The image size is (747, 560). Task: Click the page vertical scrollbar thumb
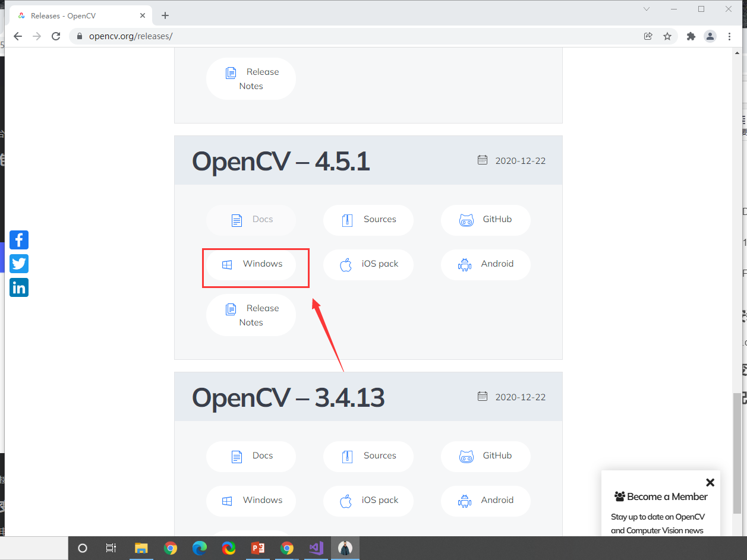point(737,453)
